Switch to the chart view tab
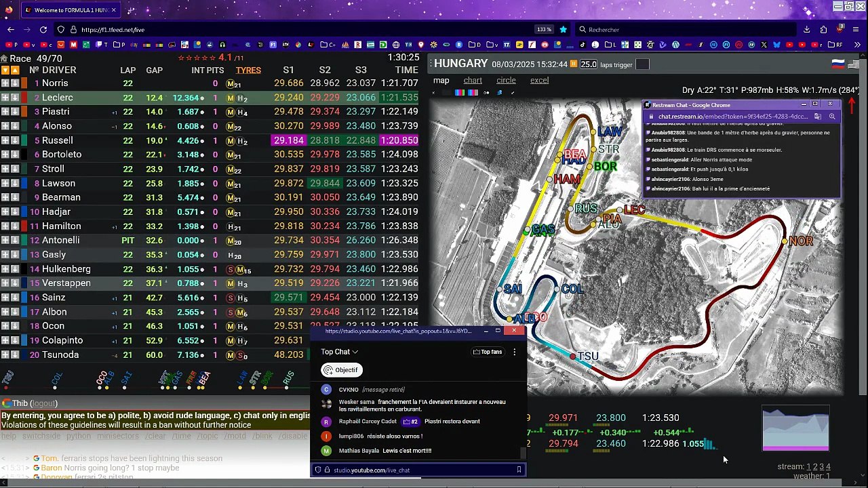 [473, 80]
